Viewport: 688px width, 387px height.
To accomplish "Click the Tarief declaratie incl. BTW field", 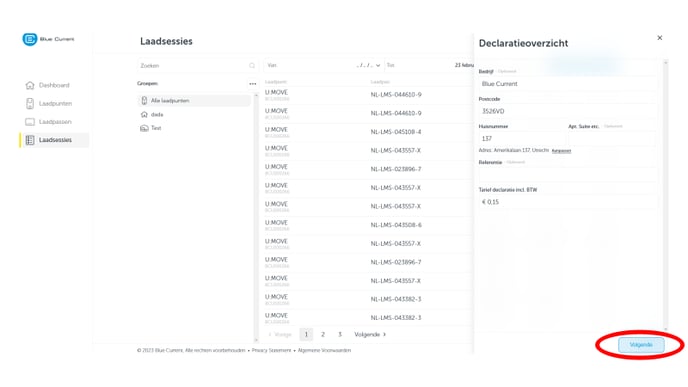I will pos(568,202).
